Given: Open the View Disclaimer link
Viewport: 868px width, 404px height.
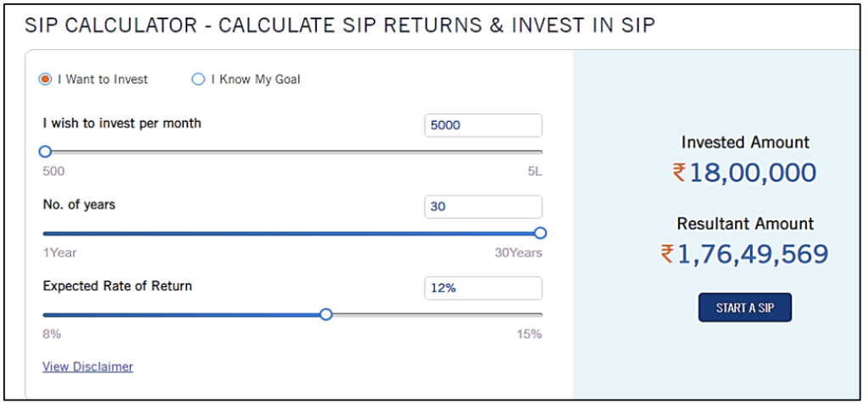Looking at the screenshot, I should pos(87,367).
